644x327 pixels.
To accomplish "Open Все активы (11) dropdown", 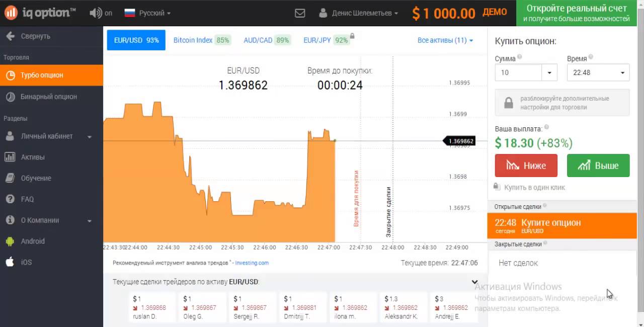I will pyautogui.click(x=445, y=40).
